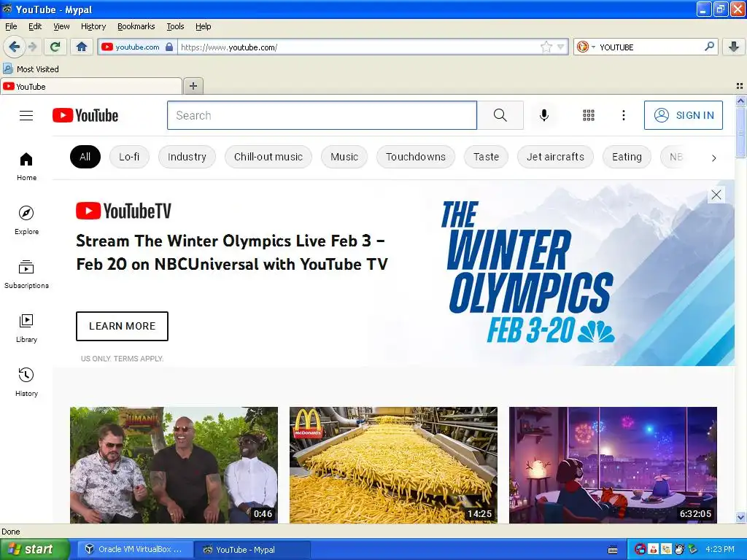The image size is (747, 560).
Task: Select the Touchdowns filter chip
Action: click(415, 157)
